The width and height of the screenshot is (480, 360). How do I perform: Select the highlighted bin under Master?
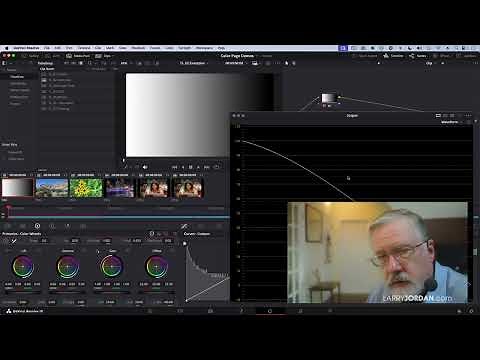[17, 77]
